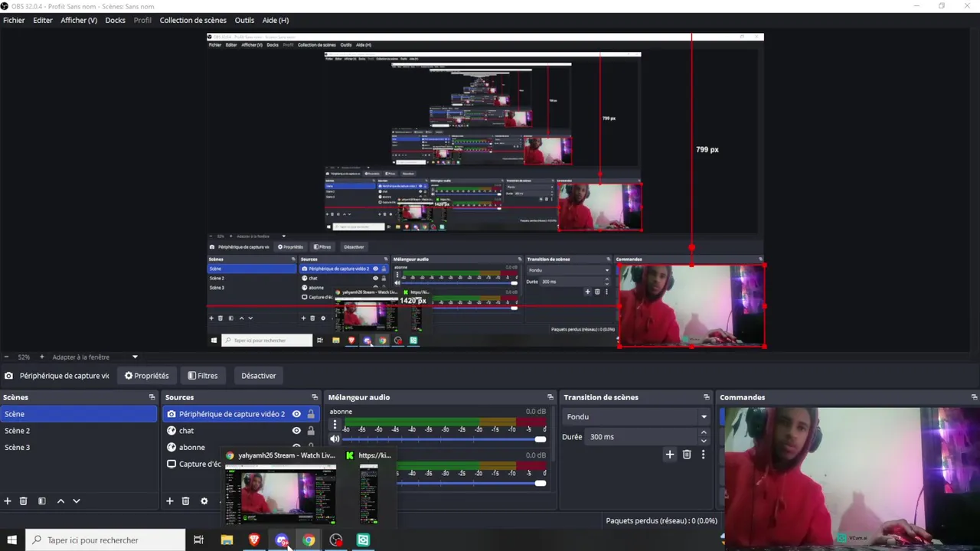Viewport: 980px width, 551px height.
Task: Select the Scène item in Scènes
Action: click(x=79, y=414)
